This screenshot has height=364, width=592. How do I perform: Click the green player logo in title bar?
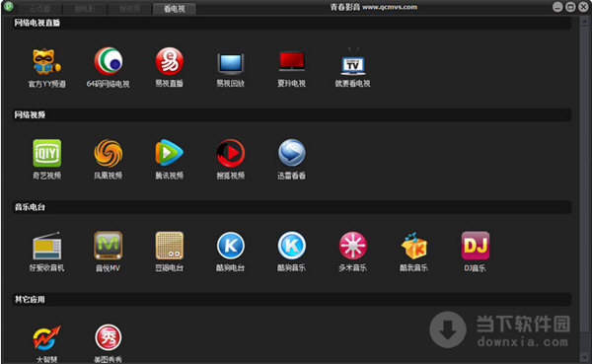(8, 7)
